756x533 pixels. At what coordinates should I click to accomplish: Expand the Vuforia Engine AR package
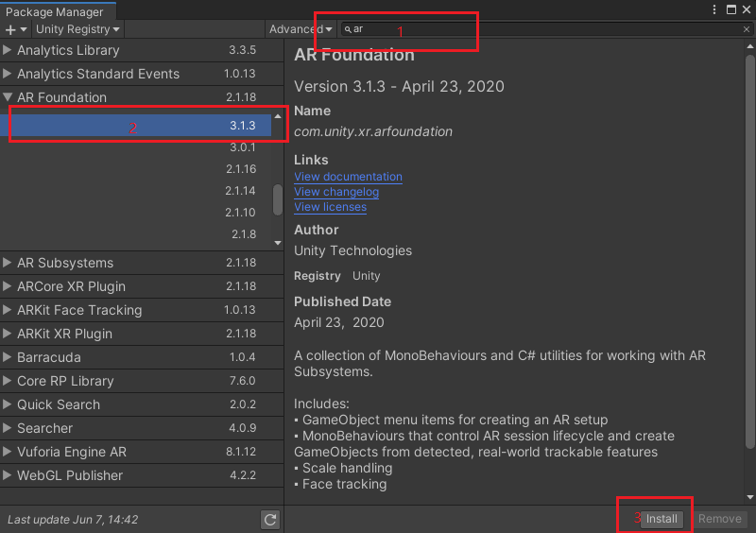(8, 452)
